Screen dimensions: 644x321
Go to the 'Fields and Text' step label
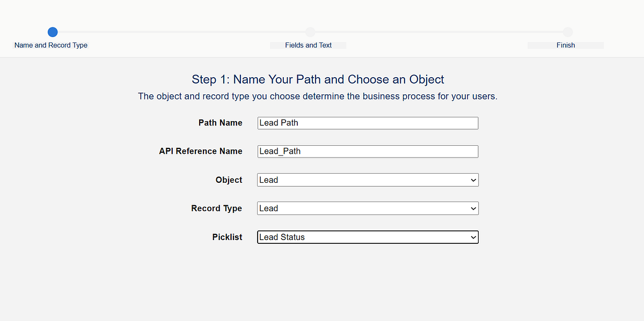coord(308,46)
